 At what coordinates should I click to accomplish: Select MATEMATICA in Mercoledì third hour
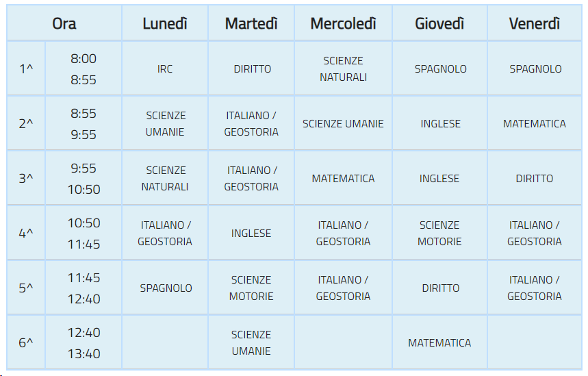tap(343, 178)
